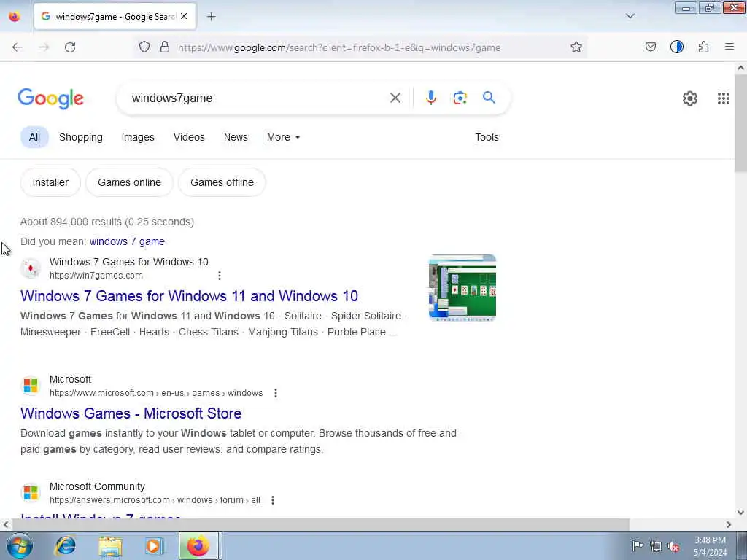Switch to the News results tab
Viewport: 747px width, 560px height.
236,137
